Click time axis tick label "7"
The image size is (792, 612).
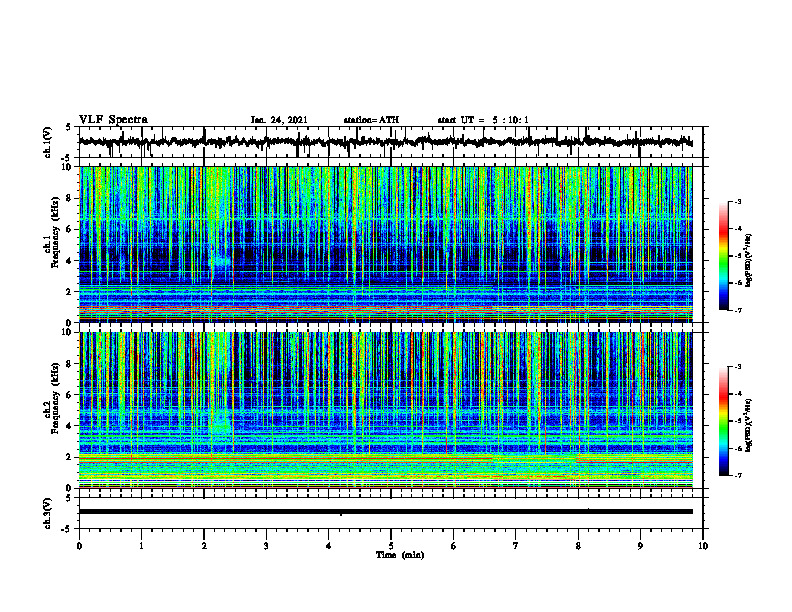(x=516, y=546)
